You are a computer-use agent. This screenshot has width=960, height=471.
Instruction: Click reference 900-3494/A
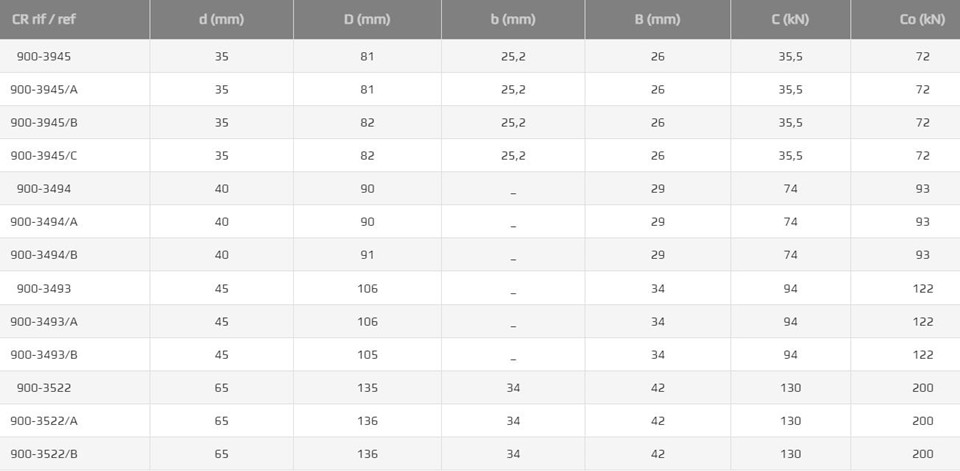click(x=43, y=222)
